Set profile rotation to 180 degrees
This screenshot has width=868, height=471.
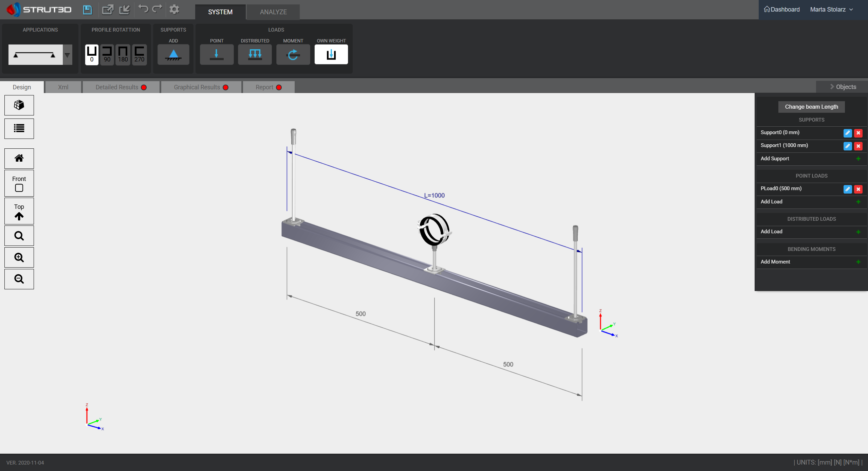coord(123,54)
